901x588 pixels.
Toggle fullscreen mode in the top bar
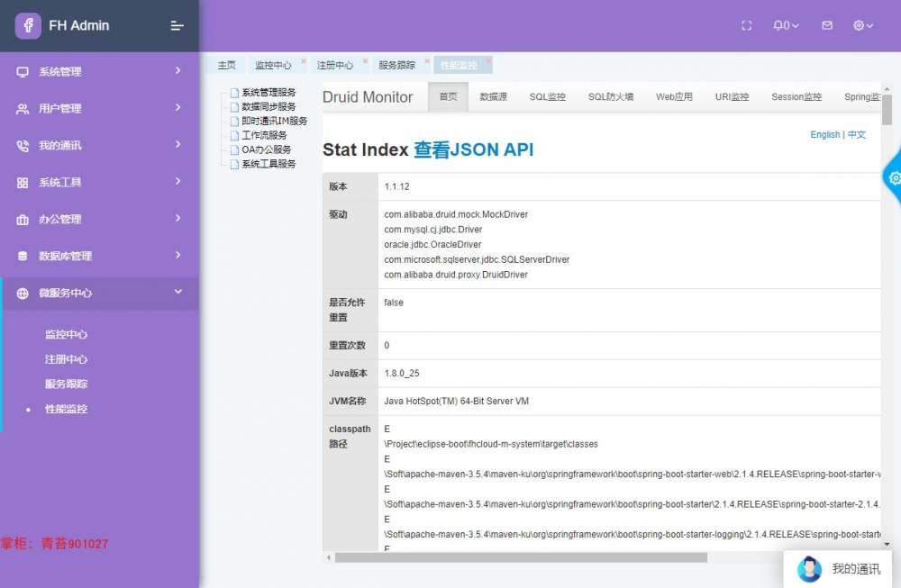pos(746,25)
